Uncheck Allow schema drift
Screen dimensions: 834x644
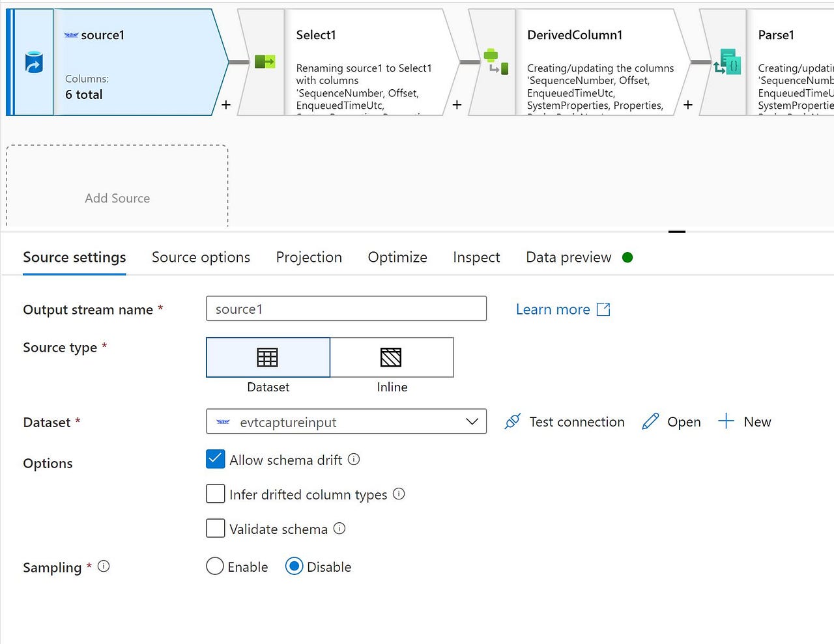click(x=215, y=459)
